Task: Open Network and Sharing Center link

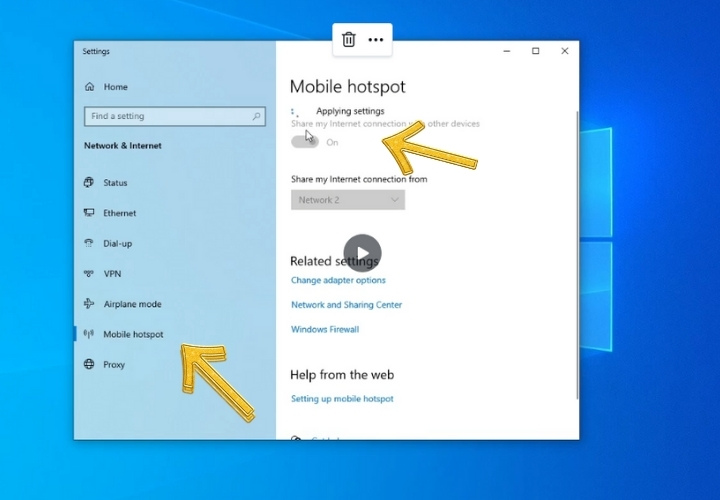Action: [346, 305]
